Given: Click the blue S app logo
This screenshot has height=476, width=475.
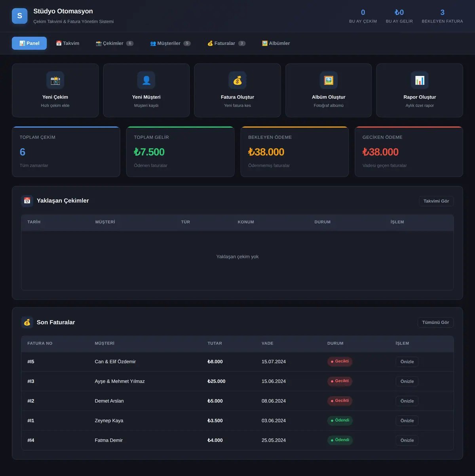Looking at the screenshot, I should pyautogui.click(x=20, y=16).
